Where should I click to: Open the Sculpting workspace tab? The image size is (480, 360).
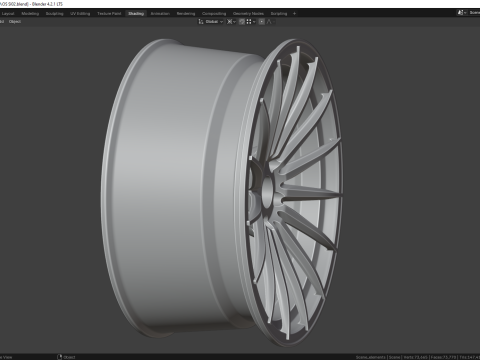pos(54,14)
